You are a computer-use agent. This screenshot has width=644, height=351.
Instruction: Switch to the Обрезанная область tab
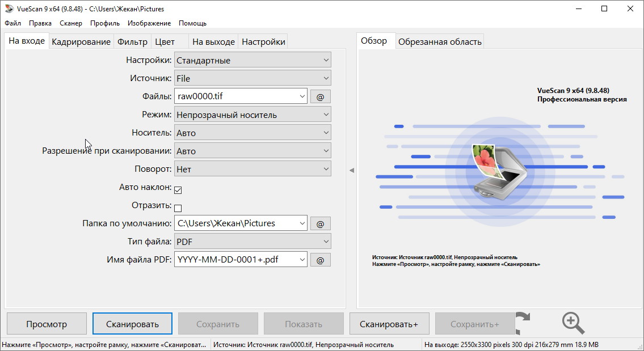440,42
